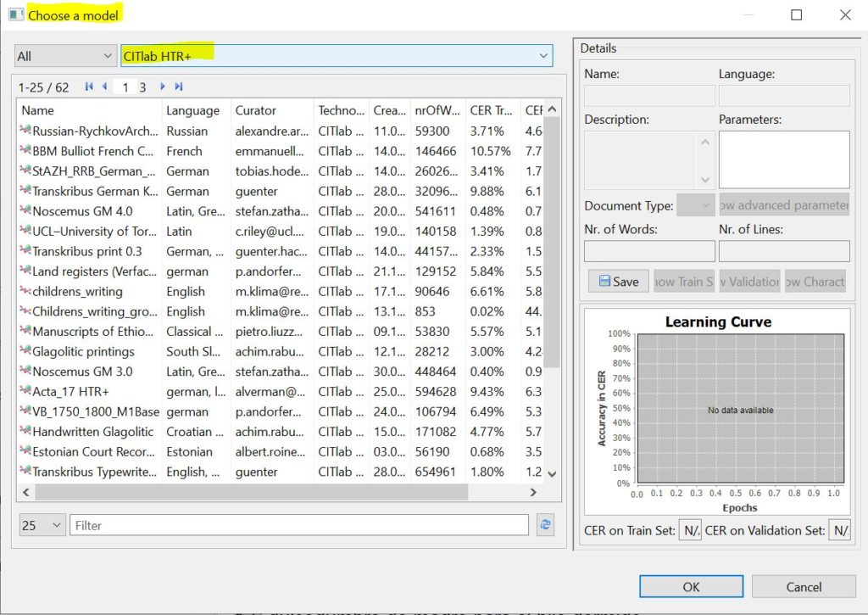This screenshot has height=615, width=868.
Task: Click into the Filter text field
Action: tap(299, 525)
